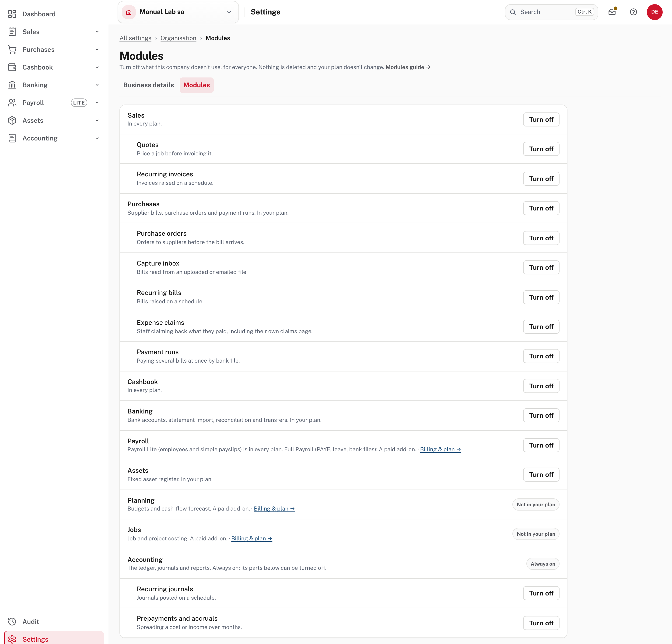Turn off Prepayments and accruals
The height and width of the screenshot is (644, 672).
tap(541, 623)
